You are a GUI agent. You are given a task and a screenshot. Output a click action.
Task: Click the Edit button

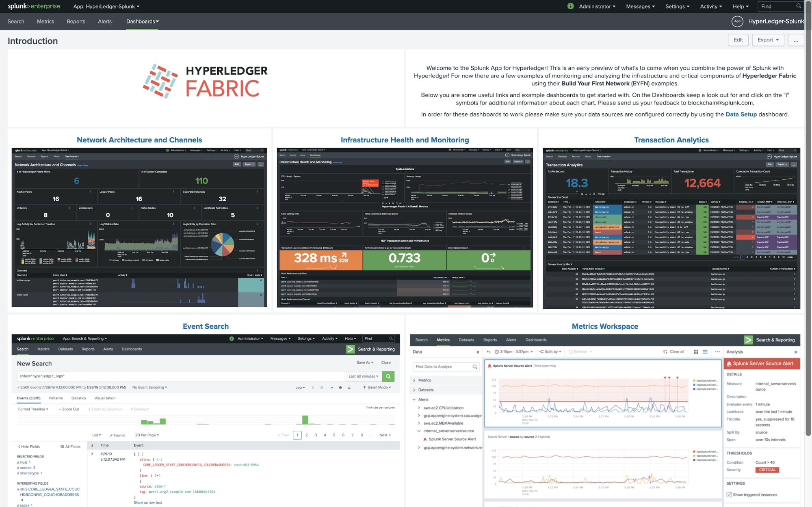738,40
